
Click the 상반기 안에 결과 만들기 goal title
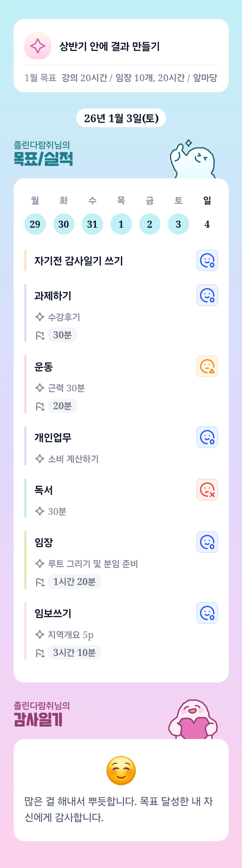click(109, 46)
